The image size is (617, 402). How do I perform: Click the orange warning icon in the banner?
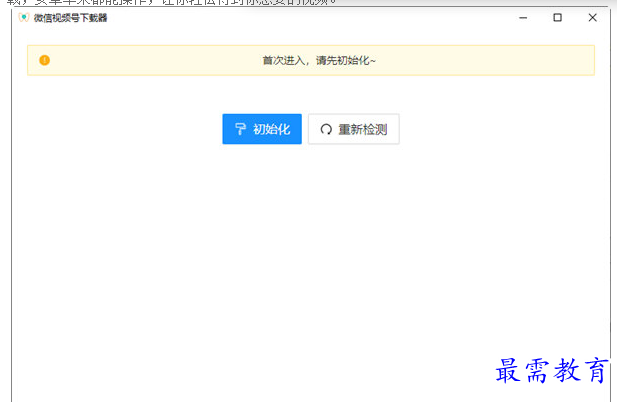pos(44,60)
